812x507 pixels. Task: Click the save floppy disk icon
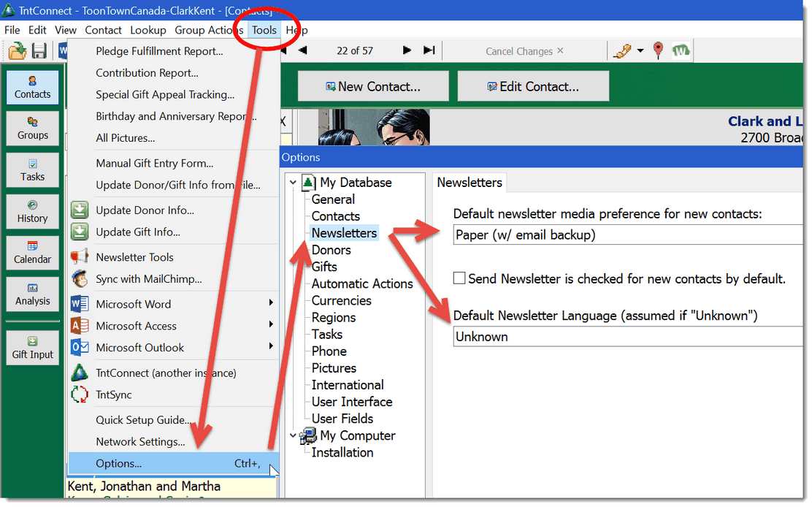[39, 50]
